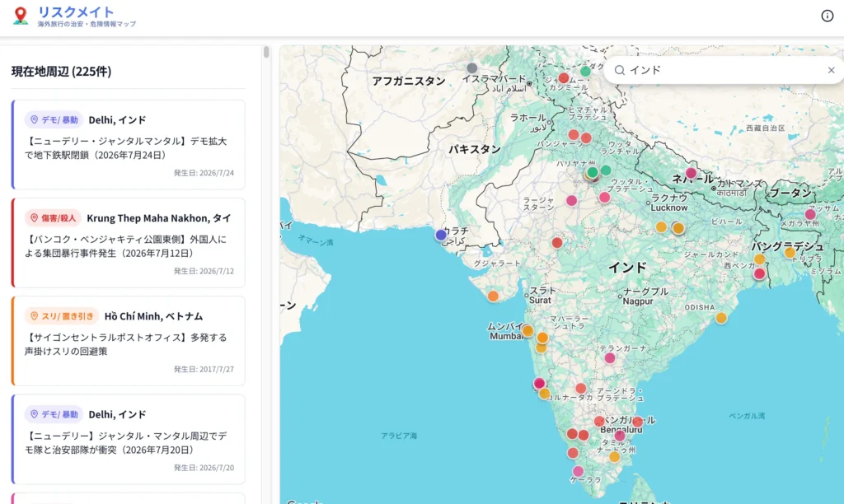The width and height of the screenshot is (844, 504).
Task: Click the ベンガル湾 sea label on the map
Action: 747,416
